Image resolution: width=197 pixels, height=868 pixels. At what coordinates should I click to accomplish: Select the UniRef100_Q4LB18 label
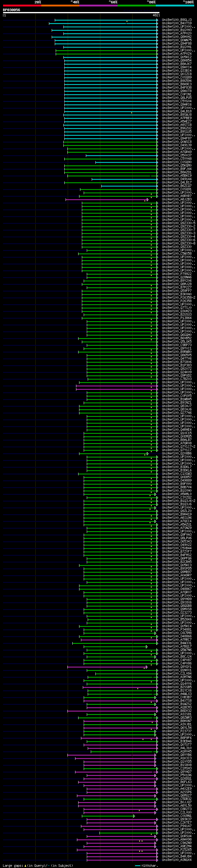(x=176, y=111)
